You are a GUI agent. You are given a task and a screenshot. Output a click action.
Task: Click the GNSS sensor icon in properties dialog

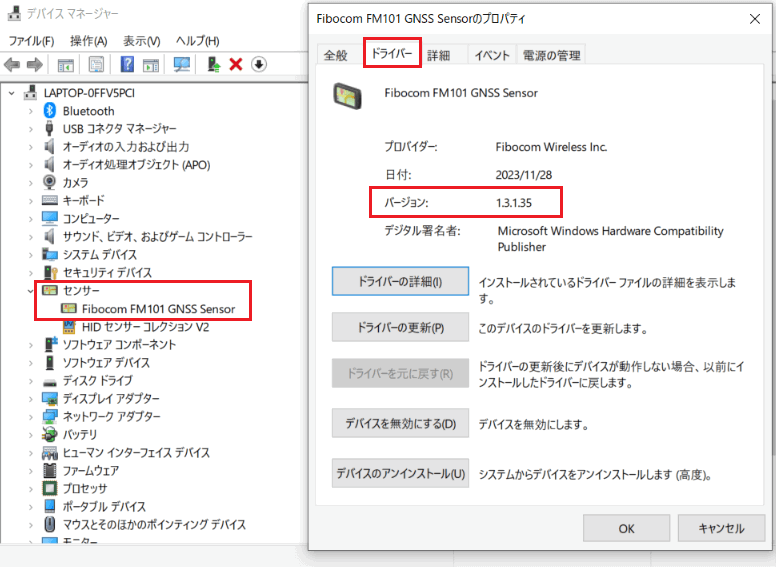tap(347, 95)
